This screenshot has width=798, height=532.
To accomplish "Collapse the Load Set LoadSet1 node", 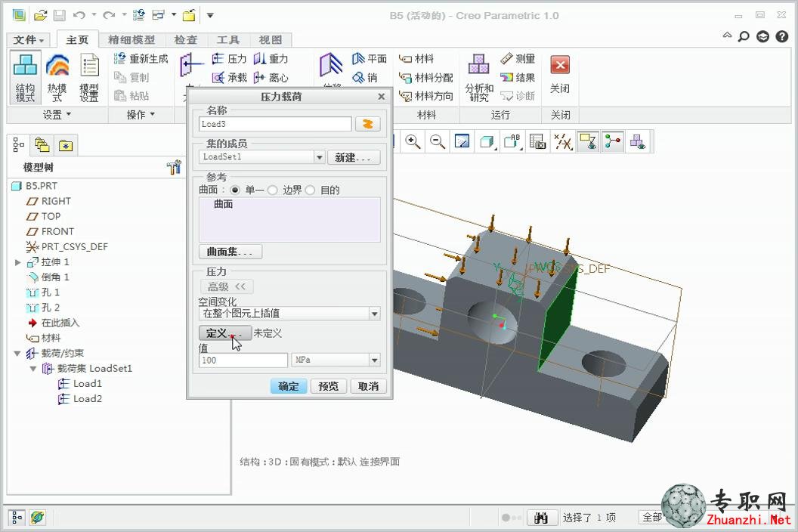I will click(x=33, y=369).
